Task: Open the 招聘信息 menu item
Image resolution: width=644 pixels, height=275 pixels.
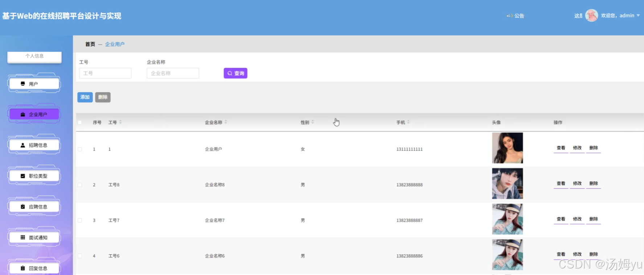Action: coord(34,145)
